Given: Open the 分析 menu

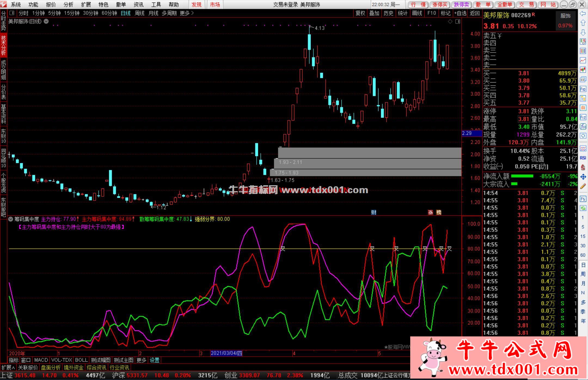Looking at the screenshot, I should pyautogui.click(x=68, y=5).
